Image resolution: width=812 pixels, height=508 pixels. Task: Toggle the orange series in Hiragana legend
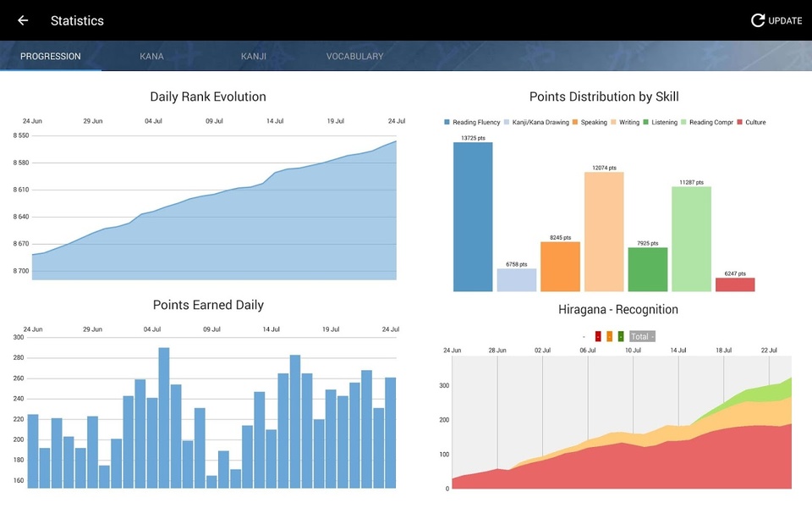click(609, 336)
